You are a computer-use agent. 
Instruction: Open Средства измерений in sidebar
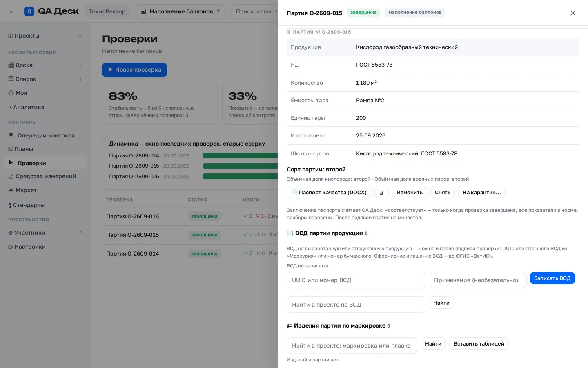pyautogui.click(x=45, y=176)
